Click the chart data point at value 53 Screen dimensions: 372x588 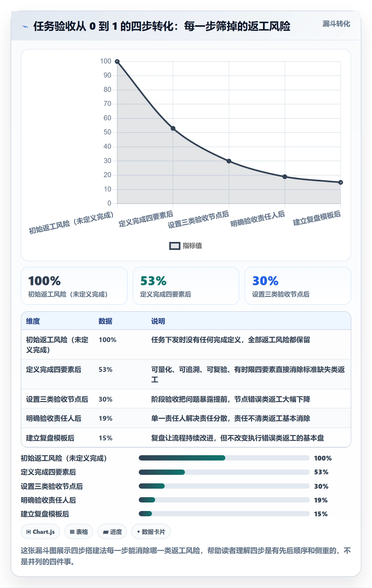point(173,129)
